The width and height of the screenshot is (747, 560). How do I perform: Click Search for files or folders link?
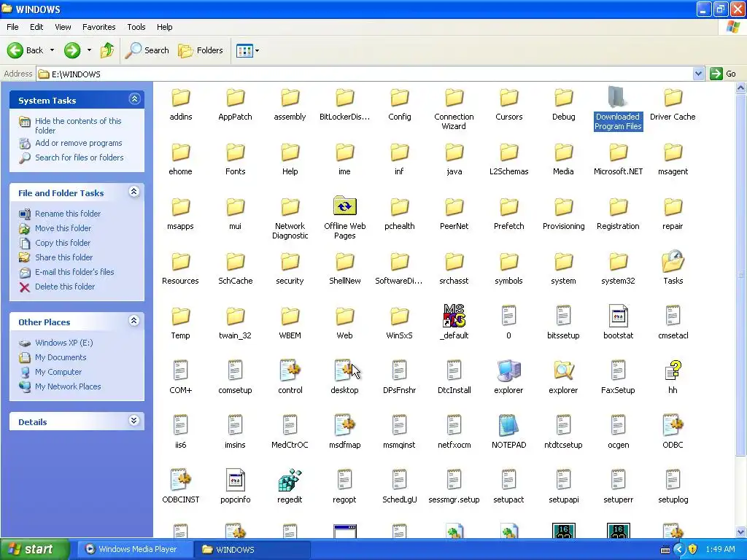79,157
